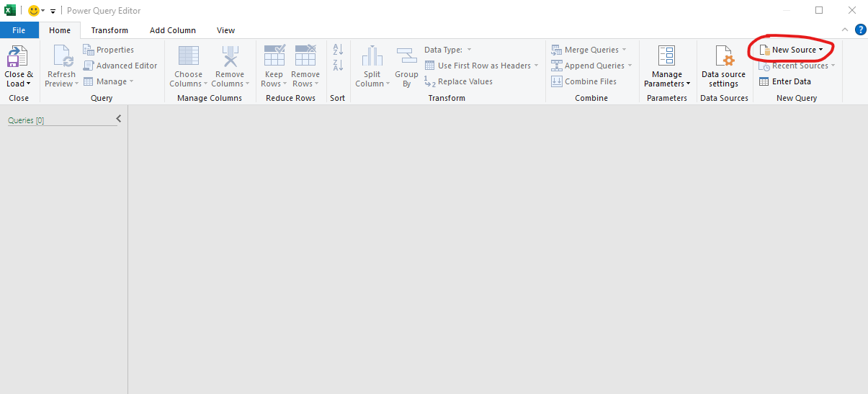Open the Merge Queries dropdown
The image size is (868, 394).
[589, 50]
